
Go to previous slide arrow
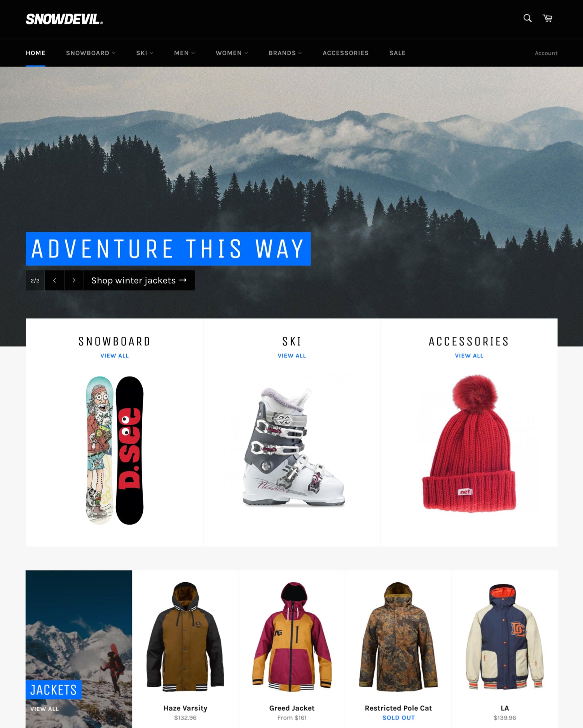[54, 280]
